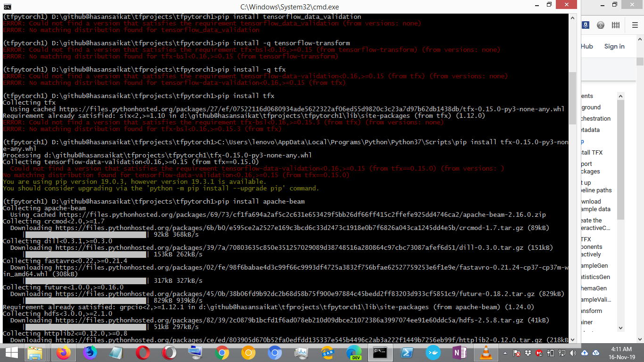
Task: Open File Explorer from the taskbar
Action: click(x=35, y=353)
